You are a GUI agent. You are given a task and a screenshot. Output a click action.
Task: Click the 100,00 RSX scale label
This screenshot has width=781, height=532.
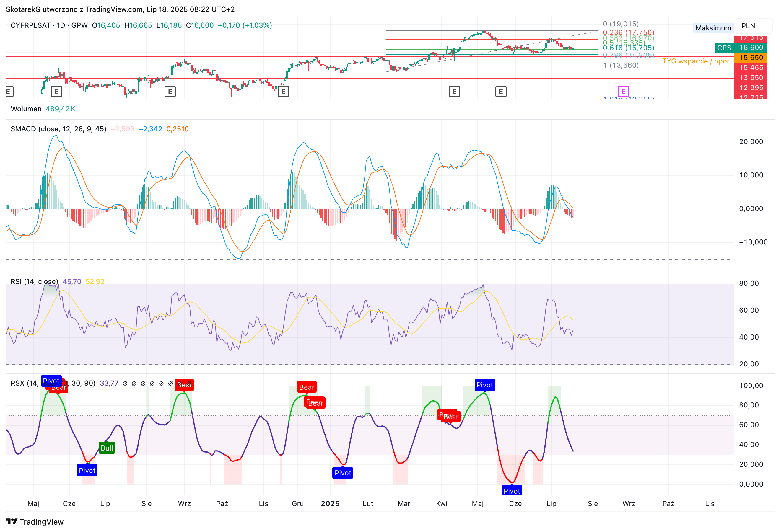[751, 386]
